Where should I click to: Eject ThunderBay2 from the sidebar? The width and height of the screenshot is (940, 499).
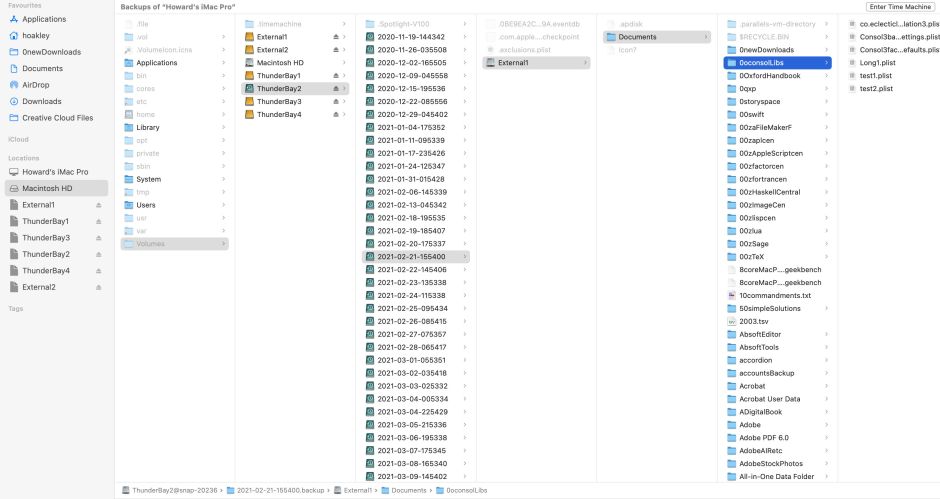pos(98,254)
